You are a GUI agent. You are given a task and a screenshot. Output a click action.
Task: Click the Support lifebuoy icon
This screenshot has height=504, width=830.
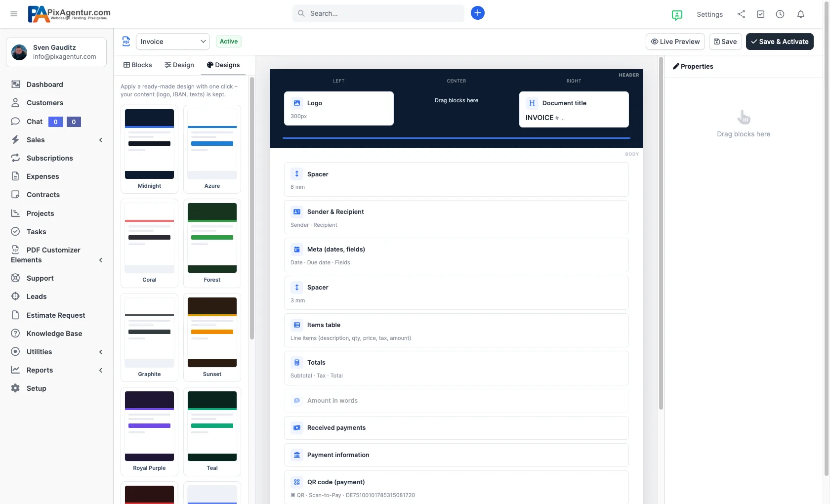[x=16, y=278]
